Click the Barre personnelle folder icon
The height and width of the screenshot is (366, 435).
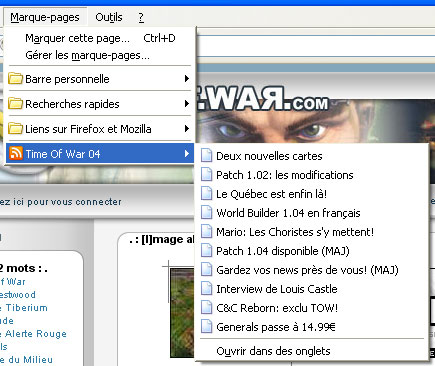[x=15, y=79]
